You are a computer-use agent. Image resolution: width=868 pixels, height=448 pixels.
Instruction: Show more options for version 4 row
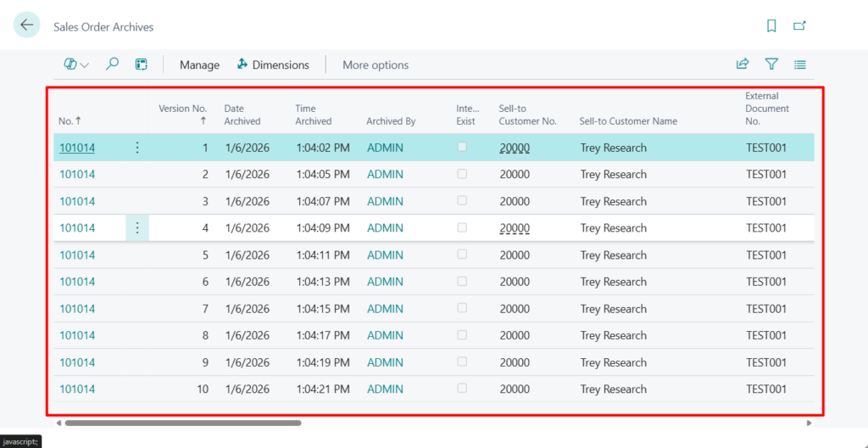coord(137,228)
